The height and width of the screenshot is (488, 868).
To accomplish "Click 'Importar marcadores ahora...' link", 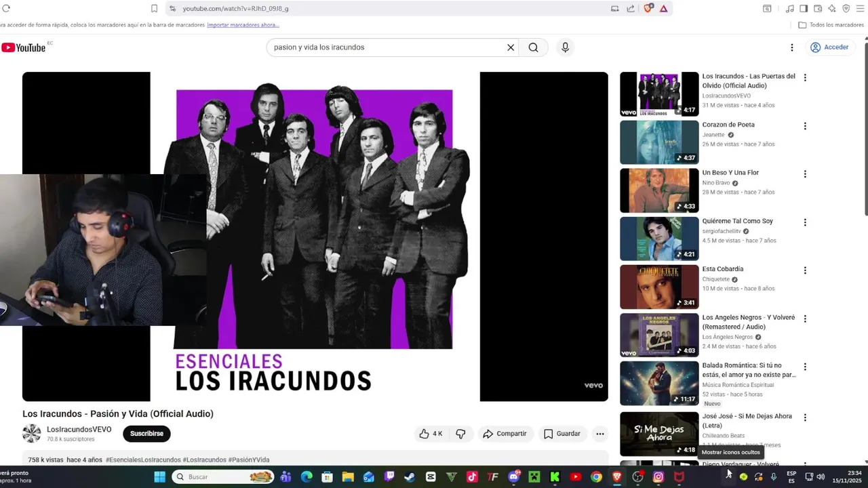I will [243, 25].
